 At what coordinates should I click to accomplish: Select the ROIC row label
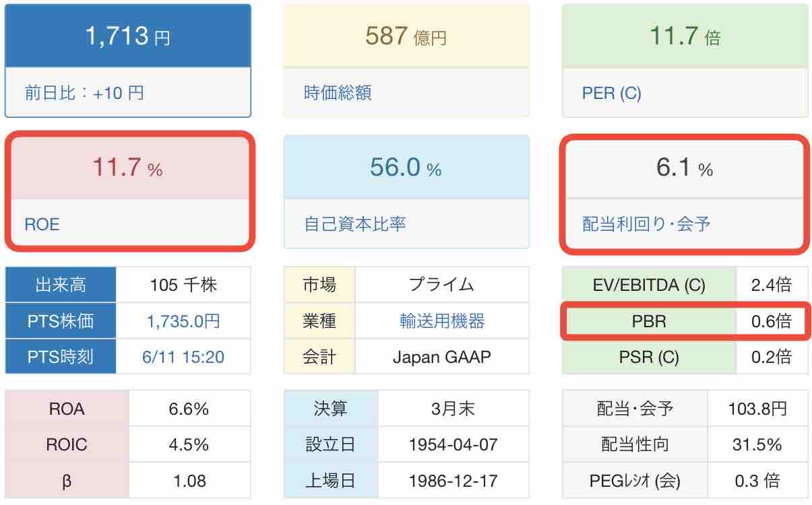click(67, 444)
